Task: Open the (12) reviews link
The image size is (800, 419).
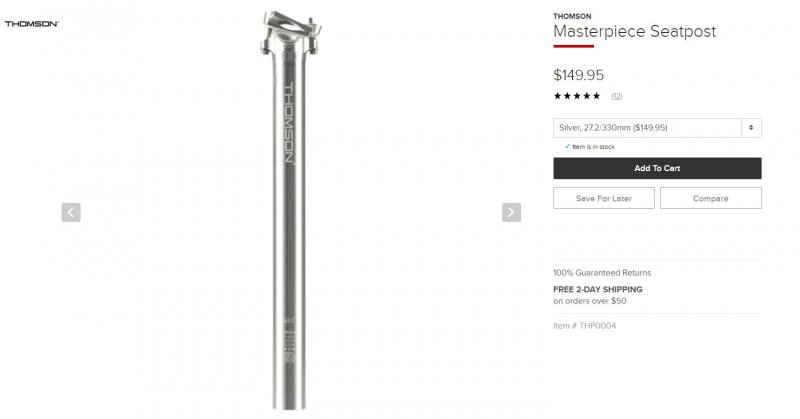Action: [617, 96]
